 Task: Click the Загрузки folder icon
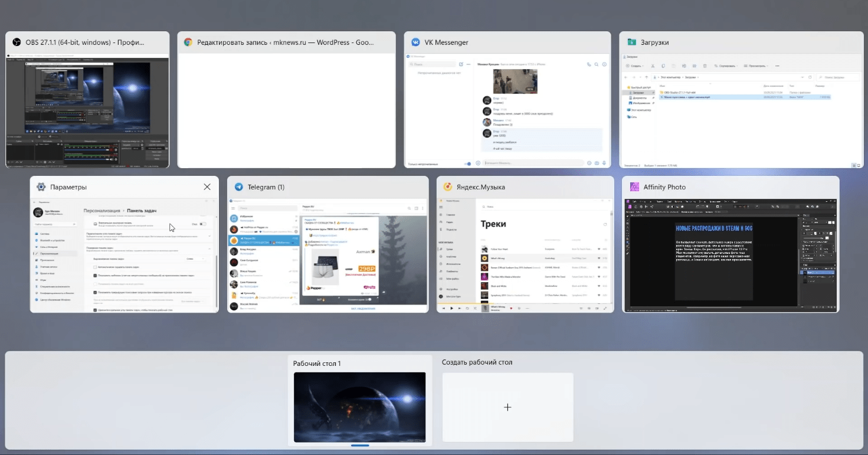pos(631,42)
